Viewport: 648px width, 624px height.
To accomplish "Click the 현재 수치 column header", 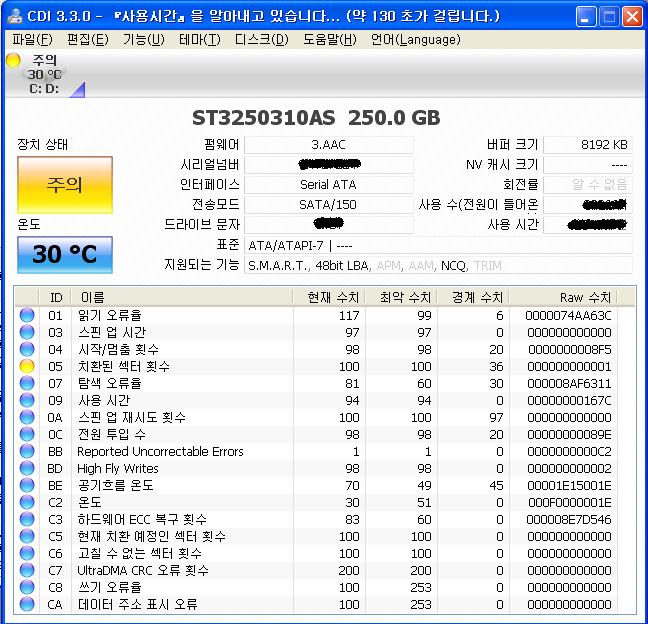I will pos(329,297).
